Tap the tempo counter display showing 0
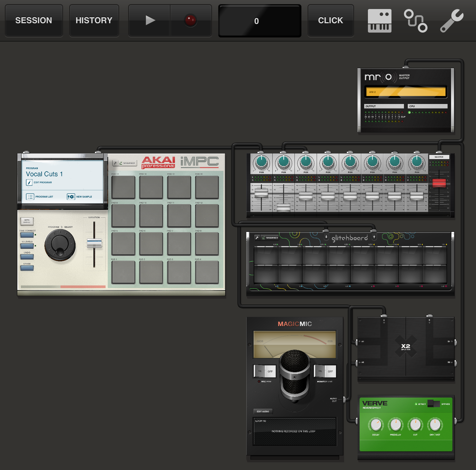The width and height of the screenshot is (476, 470). [x=259, y=21]
